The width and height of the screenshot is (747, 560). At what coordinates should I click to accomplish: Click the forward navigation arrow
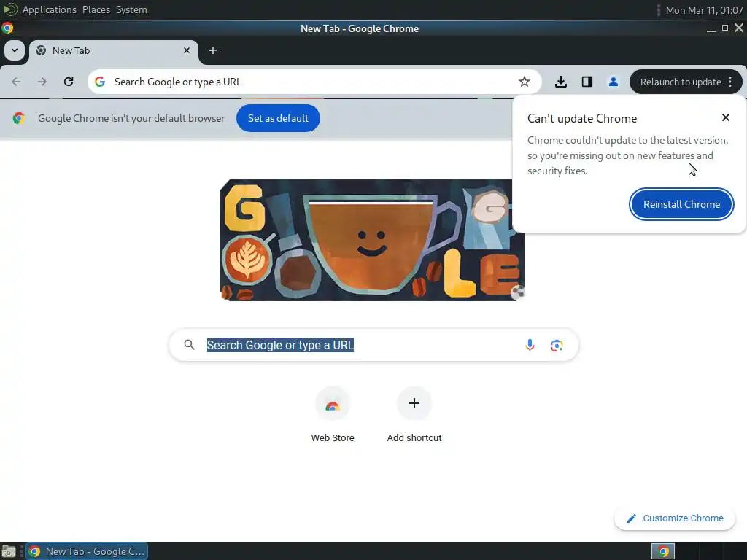pos(42,82)
